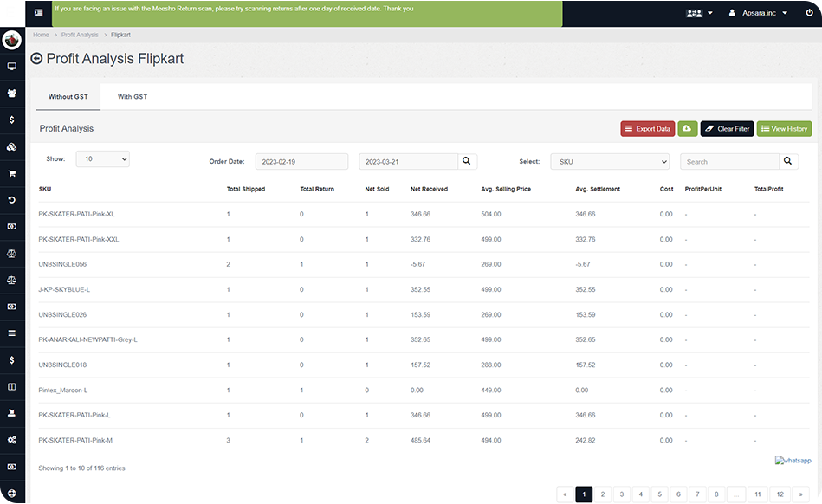
Task: Open the gears settings icon in sidebar
Action: pyautogui.click(x=12, y=440)
